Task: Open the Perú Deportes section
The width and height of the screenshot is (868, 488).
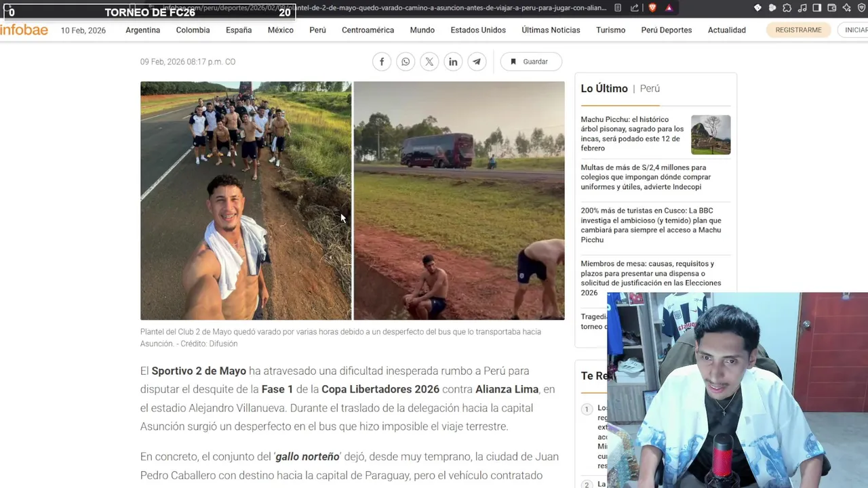Action: 666,30
